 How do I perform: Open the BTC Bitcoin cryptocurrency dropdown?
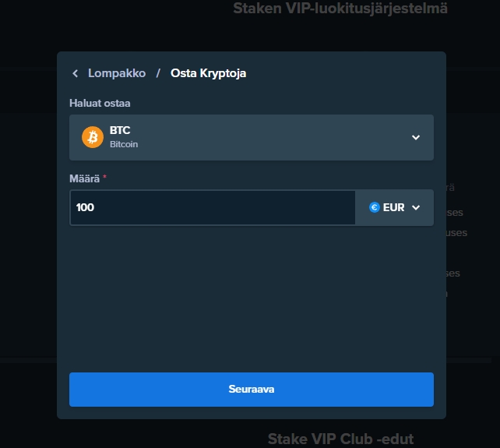click(251, 137)
